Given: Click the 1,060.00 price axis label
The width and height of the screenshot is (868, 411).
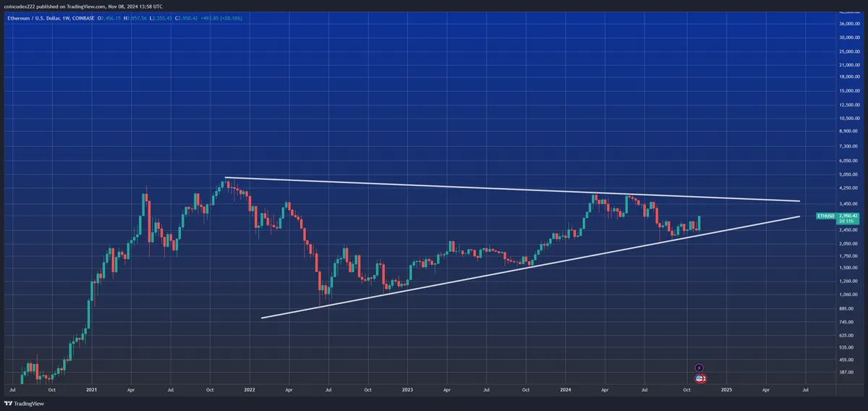Looking at the screenshot, I should [849, 295].
